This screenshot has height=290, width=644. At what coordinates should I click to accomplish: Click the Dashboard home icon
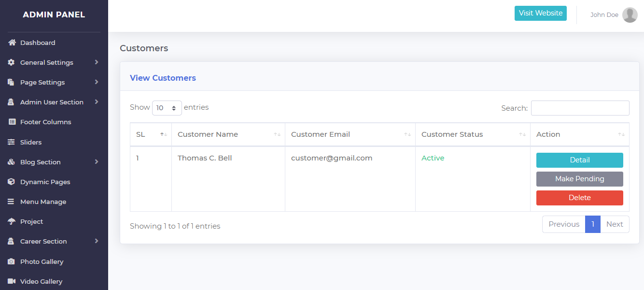[x=12, y=43]
